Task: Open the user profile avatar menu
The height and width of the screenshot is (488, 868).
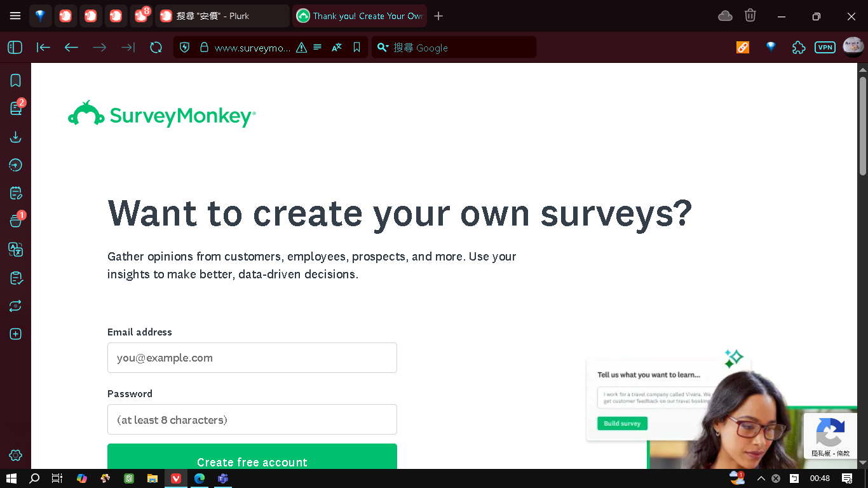Action: pos(853,47)
